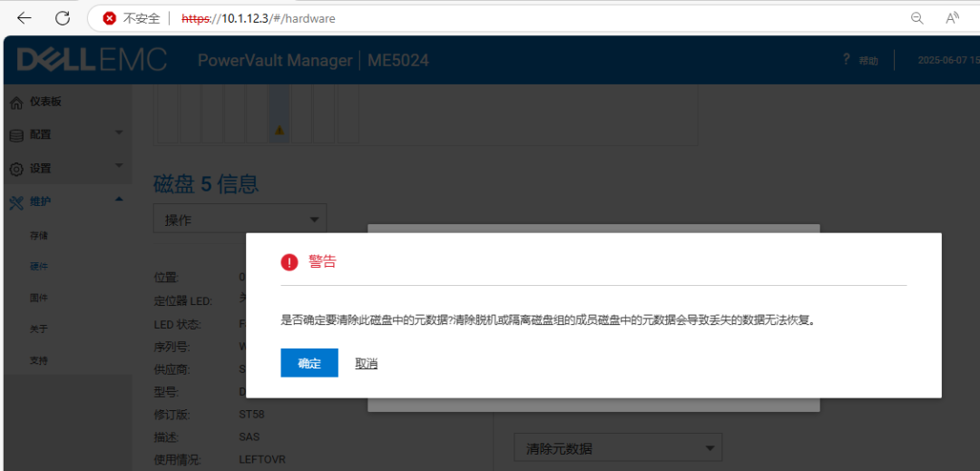Click the 描述 label
The height and width of the screenshot is (471, 980).
[166, 437]
